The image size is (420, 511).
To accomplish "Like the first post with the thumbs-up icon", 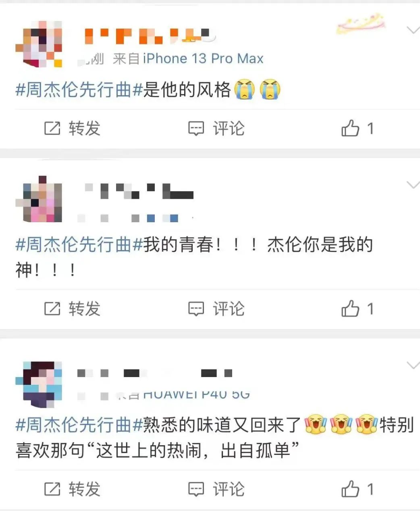I will point(350,128).
